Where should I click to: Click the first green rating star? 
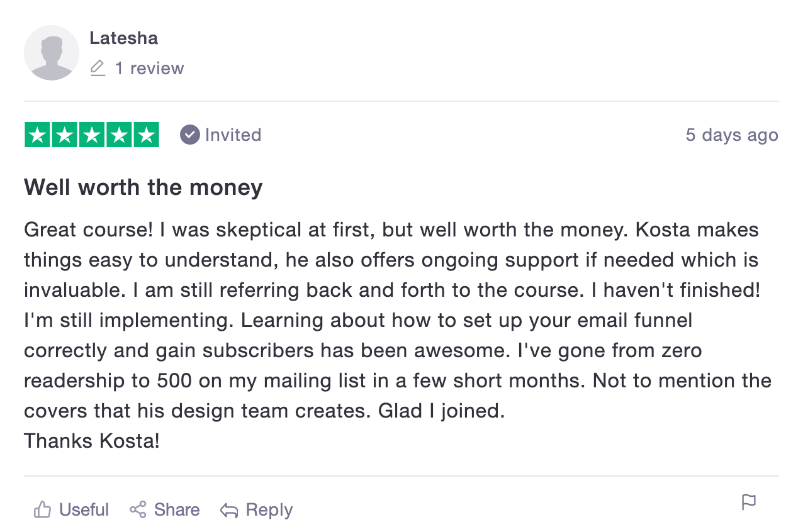point(37,135)
